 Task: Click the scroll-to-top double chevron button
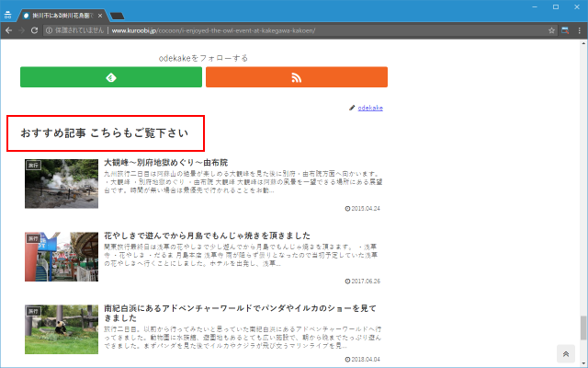pyautogui.click(x=566, y=353)
